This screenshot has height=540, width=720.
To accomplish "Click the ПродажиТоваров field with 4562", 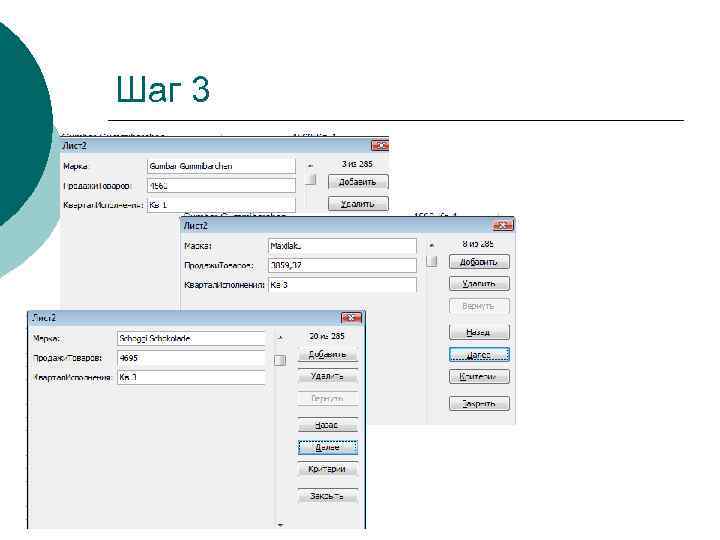I will [221, 186].
